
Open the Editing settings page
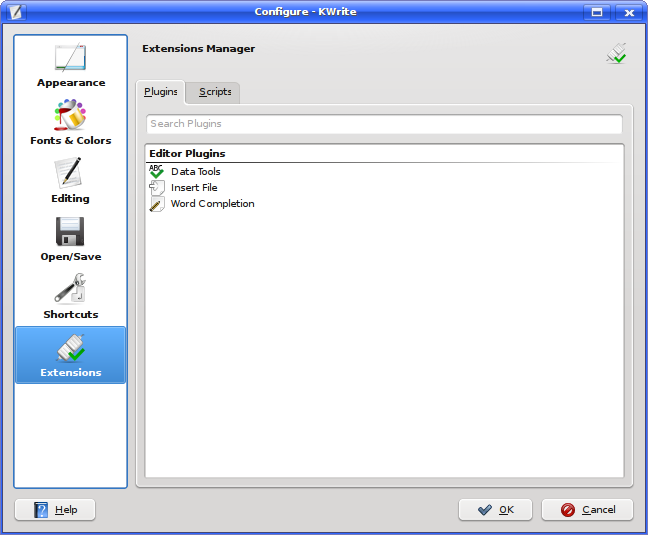71,181
